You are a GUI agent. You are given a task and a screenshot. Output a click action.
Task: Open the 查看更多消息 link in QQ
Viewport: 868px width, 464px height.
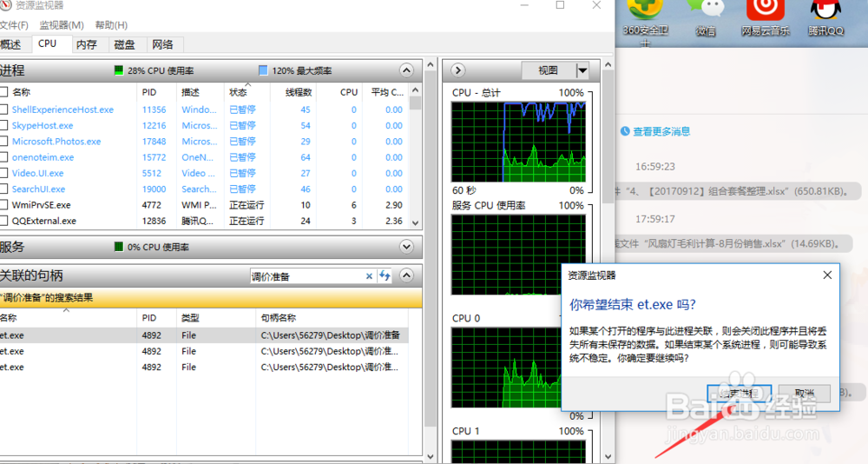[661, 131]
